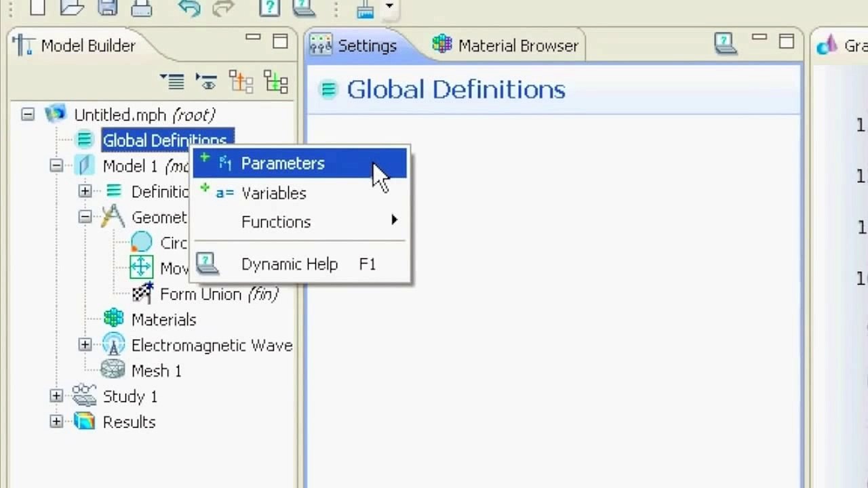
Task: Select the Move node arrows icon
Action: coord(141,267)
